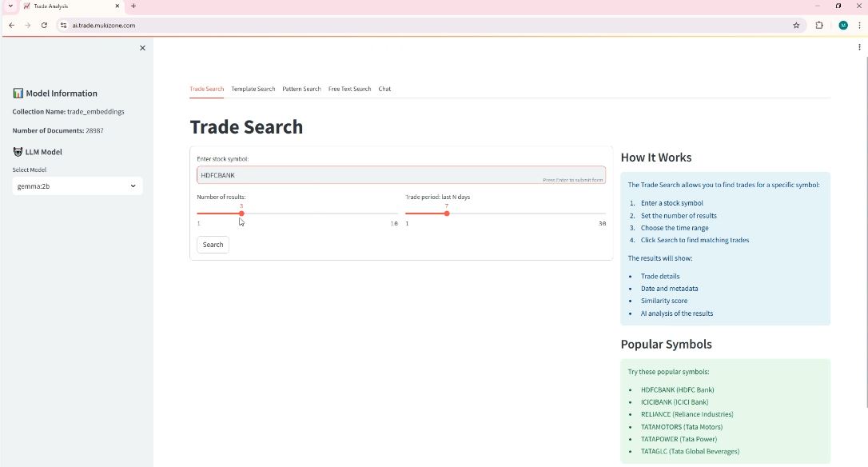The width and height of the screenshot is (868, 467).
Task: Switch to the Chat tab
Action: click(x=384, y=90)
